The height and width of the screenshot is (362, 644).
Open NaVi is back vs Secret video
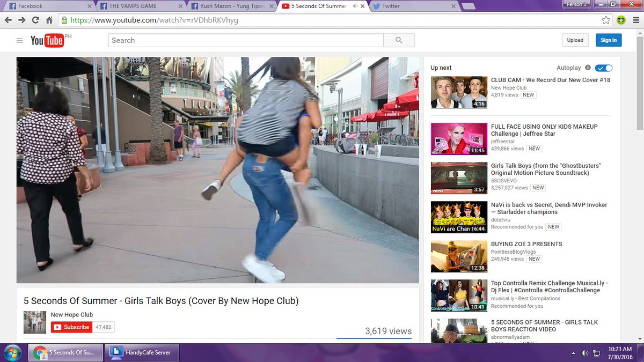tap(549, 209)
